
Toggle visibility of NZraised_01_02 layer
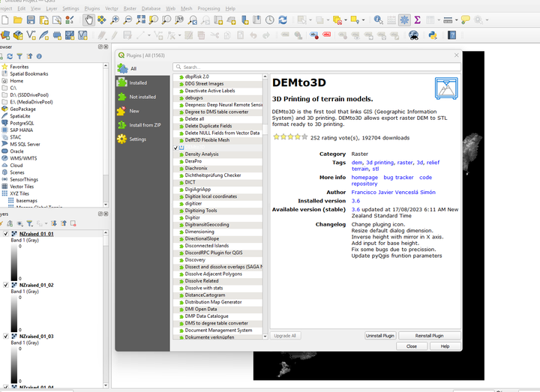[6, 285]
